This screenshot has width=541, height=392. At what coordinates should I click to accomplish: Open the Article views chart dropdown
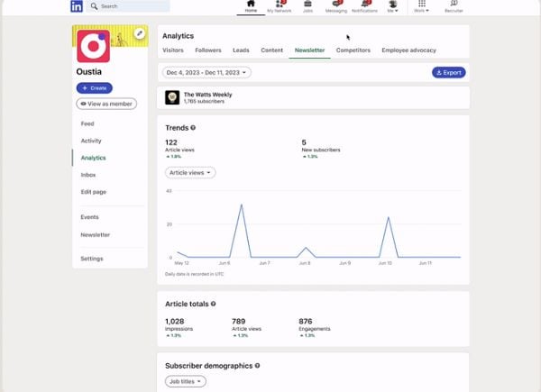[x=190, y=173]
